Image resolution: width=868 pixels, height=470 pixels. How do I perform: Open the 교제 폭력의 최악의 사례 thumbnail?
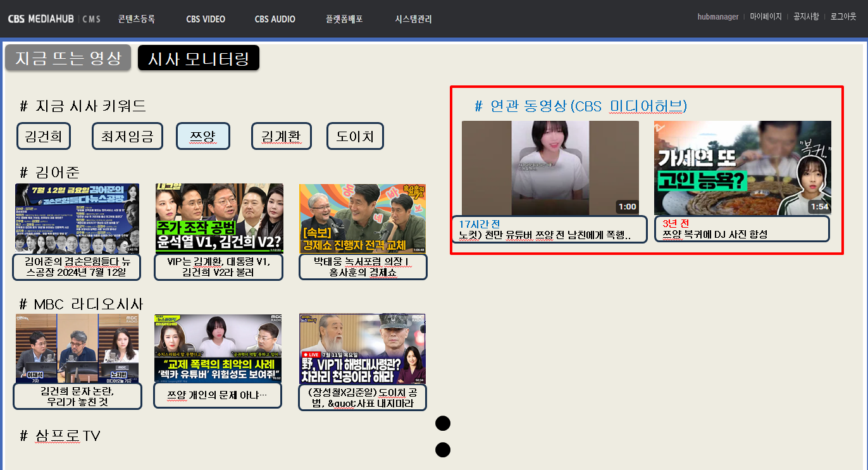click(218, 349)
